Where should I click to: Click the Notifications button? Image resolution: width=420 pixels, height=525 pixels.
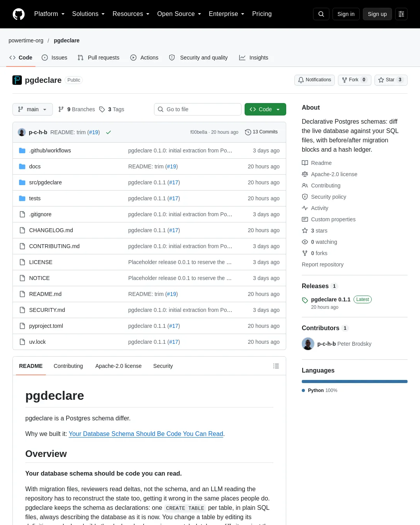coord(315,80)
